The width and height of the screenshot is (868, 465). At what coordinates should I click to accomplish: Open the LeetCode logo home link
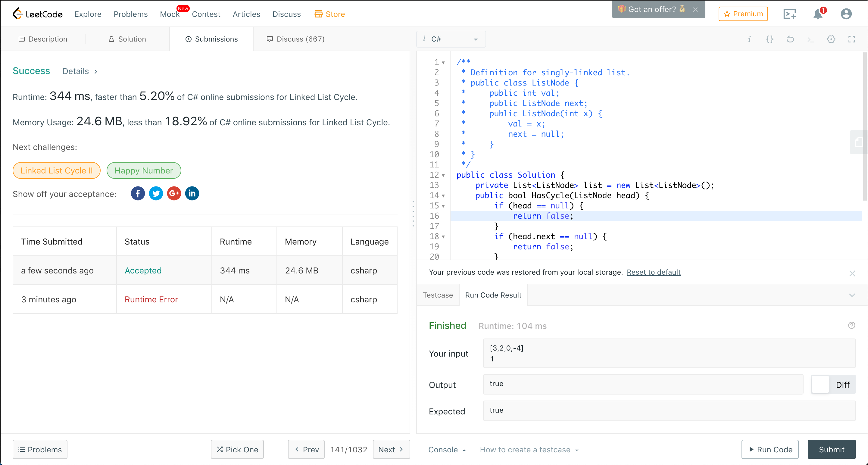[x=37, y=14]
